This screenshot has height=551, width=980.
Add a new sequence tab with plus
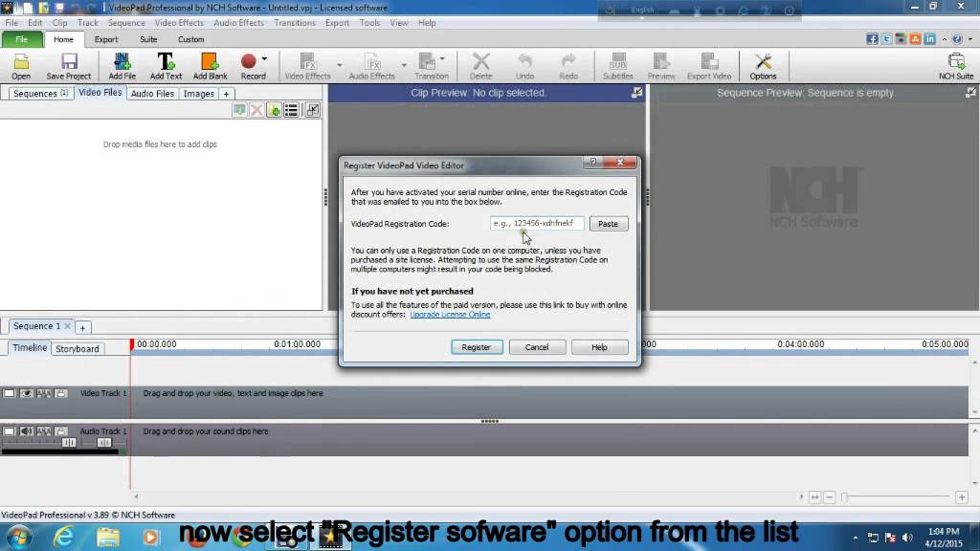[x=82, y=327]
